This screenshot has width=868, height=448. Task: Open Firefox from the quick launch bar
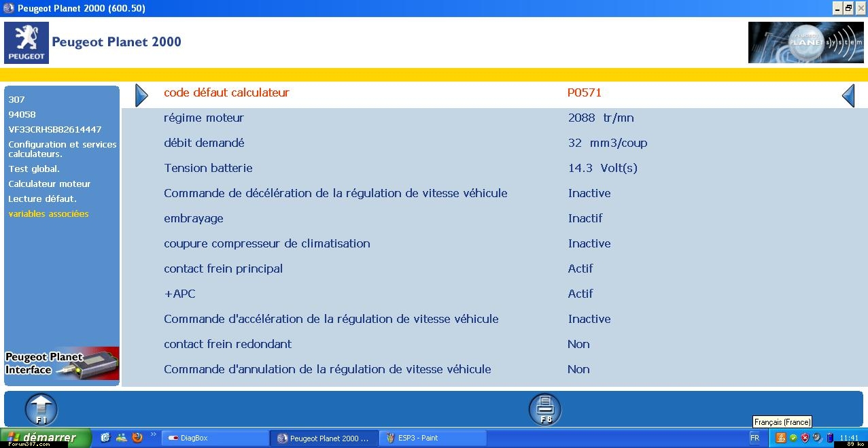(x=137, y=438)
